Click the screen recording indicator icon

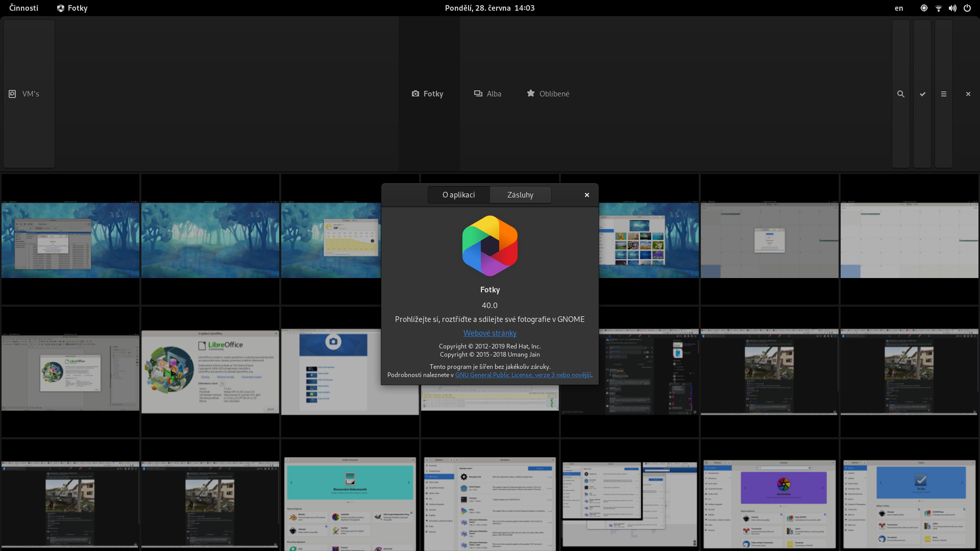(924, 8)
